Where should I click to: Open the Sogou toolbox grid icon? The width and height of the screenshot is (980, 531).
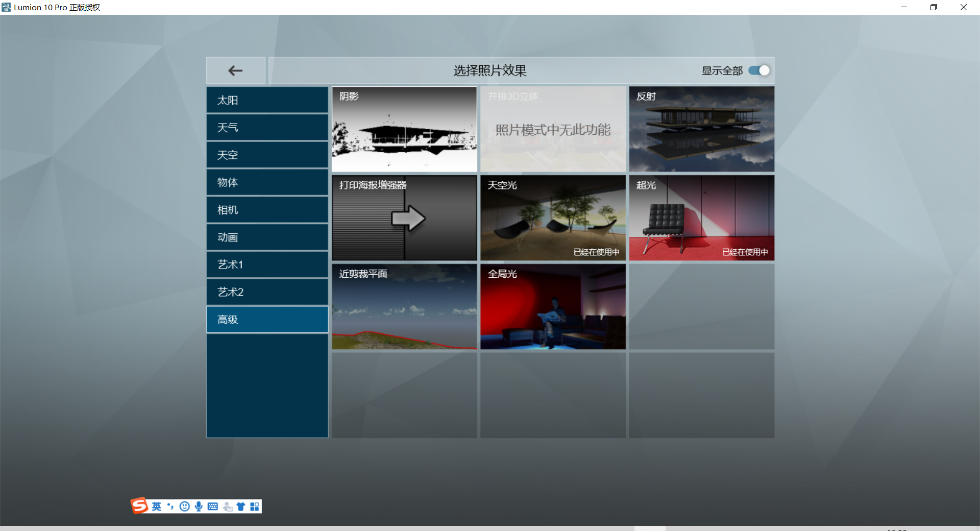pyautogui.click(x=255, y=506)
